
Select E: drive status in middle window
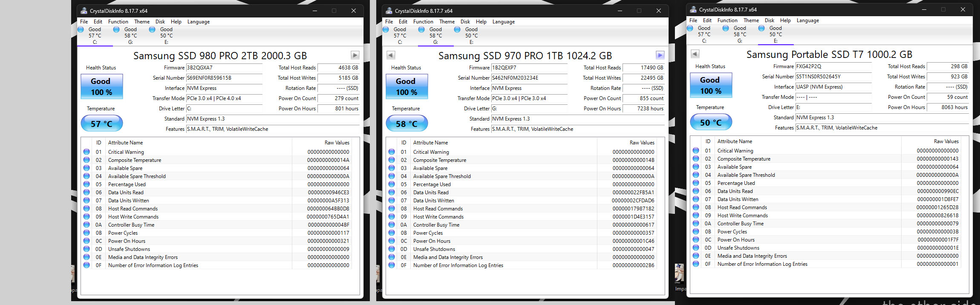point(471,36)
